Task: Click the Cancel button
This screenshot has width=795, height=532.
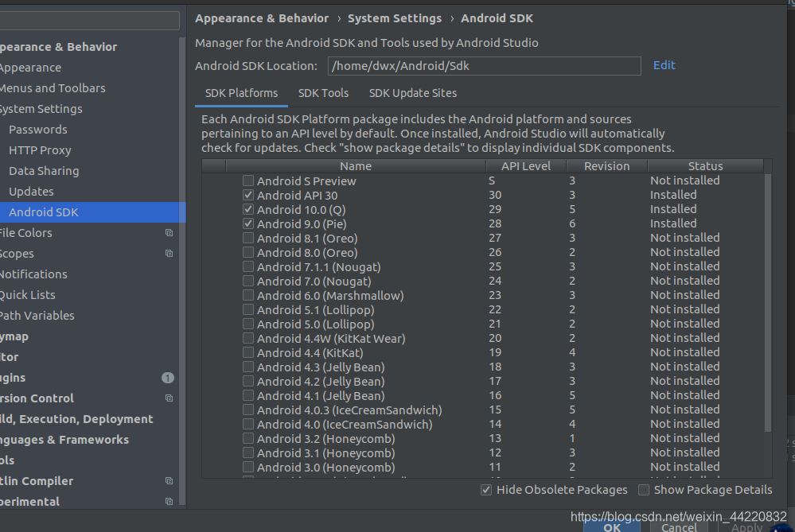Action: (x=679, y=527)
